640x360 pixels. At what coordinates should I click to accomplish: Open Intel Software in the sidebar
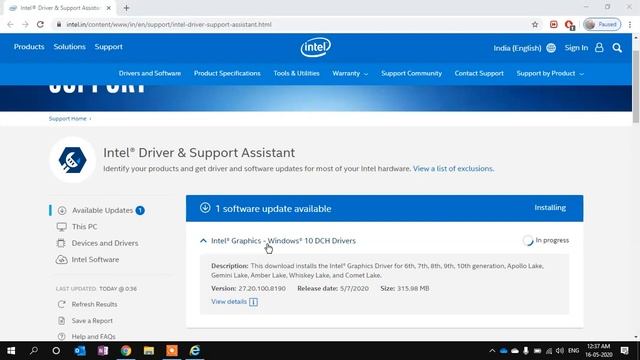(95, 260)
